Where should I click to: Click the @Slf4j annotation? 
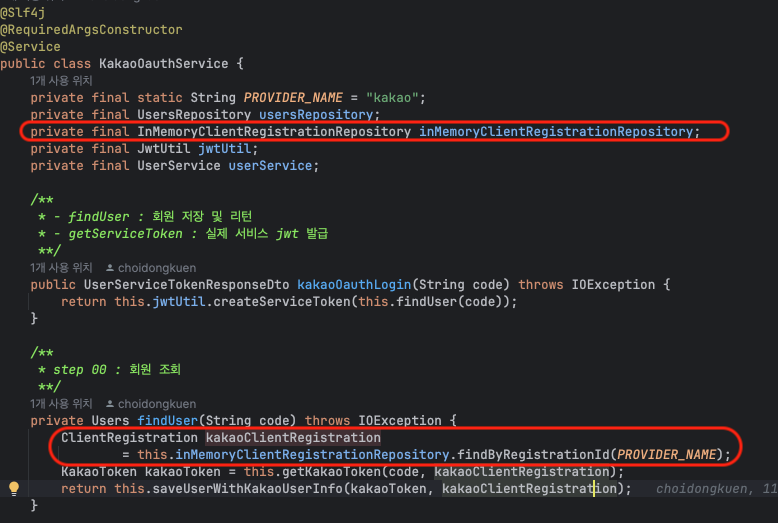coord(23,12)
